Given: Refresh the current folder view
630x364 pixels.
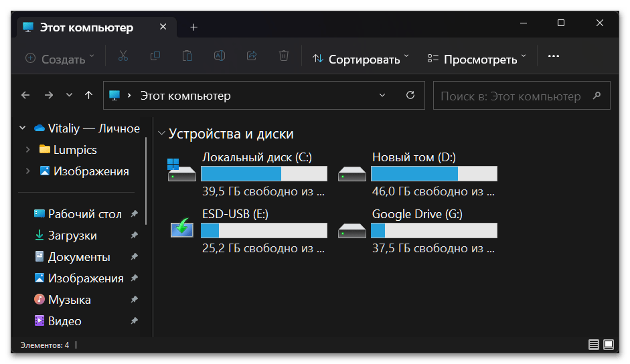Looking at the screenshot, I should (x=410, y=96).
